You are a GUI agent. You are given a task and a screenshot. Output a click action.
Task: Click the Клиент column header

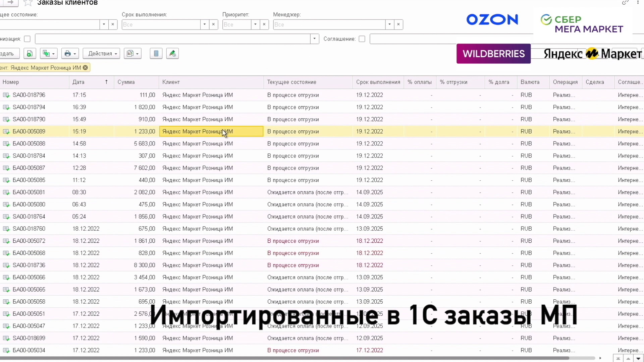coord(211,82)
